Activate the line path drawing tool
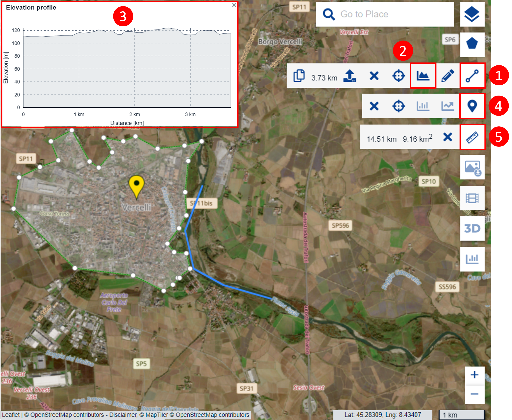This screenshot has width=512, height=420. (x=472, y=76)
